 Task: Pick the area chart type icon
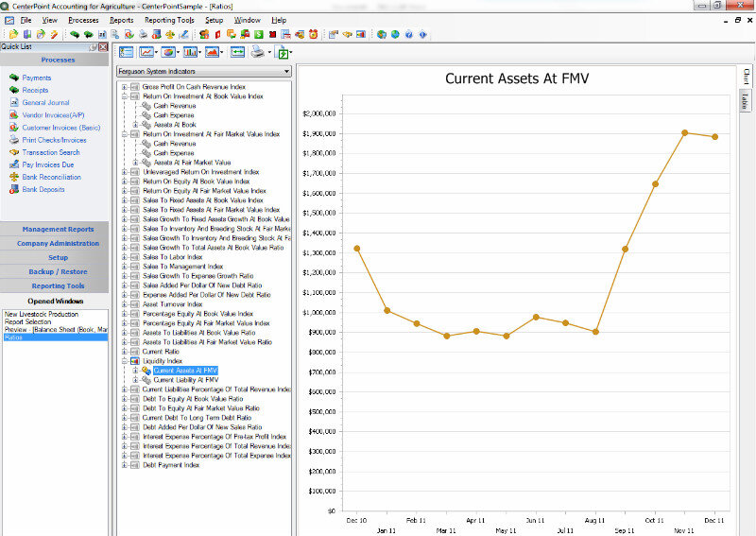[x=213, y=52]
